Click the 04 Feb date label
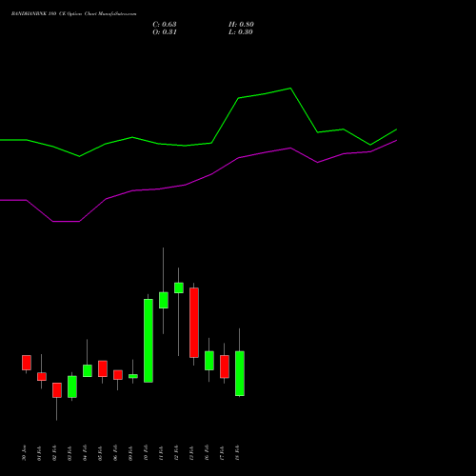The height and width of the screenshot is (476, 476). point(85,453)
